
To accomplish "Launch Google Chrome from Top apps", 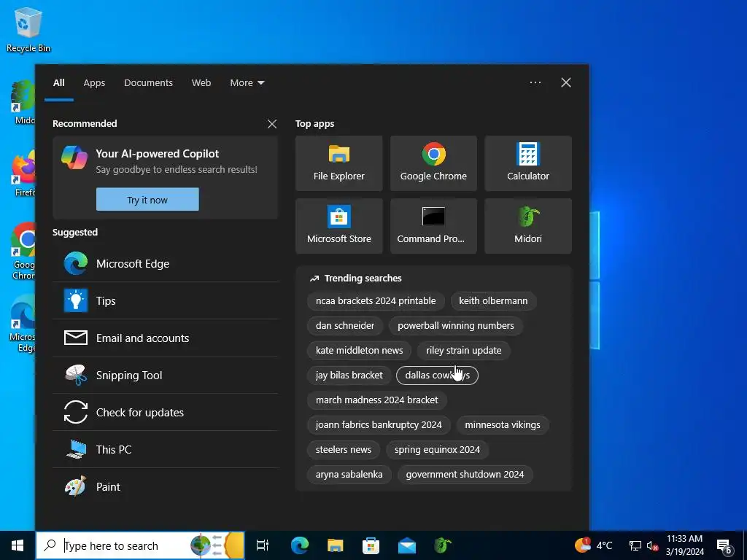I will (433, 163).
